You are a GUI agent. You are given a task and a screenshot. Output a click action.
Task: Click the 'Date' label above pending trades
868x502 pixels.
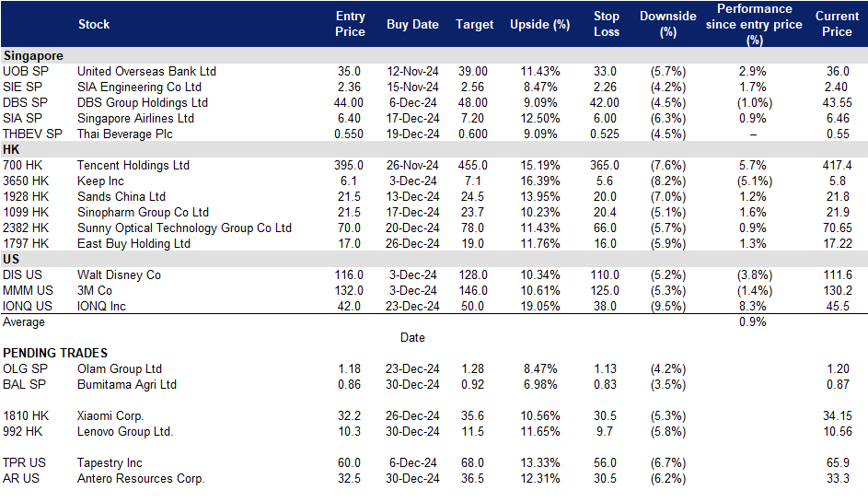point(412,337)
